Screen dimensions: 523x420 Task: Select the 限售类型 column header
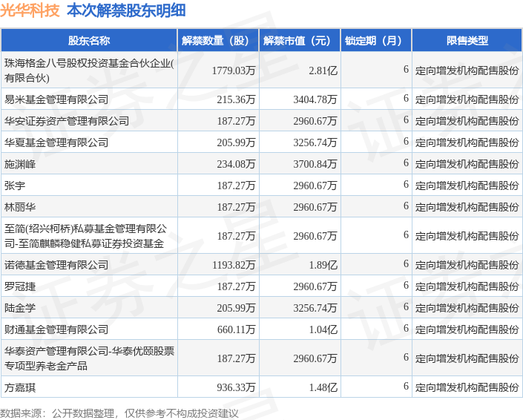point(467,41)
